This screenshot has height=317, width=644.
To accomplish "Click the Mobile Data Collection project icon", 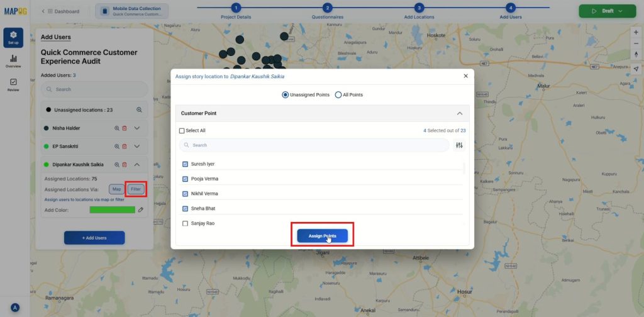I will pyautogui.click(x=105, y=11).
